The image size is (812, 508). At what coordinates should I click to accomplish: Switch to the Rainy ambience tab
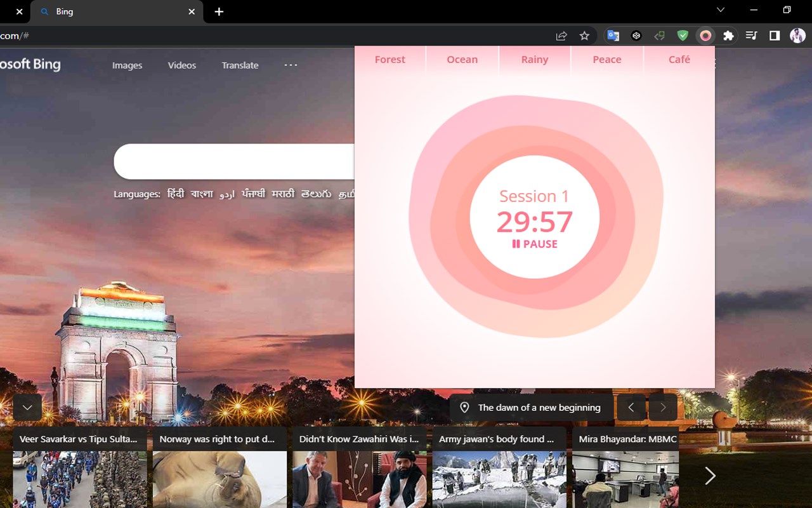[535, 60]
